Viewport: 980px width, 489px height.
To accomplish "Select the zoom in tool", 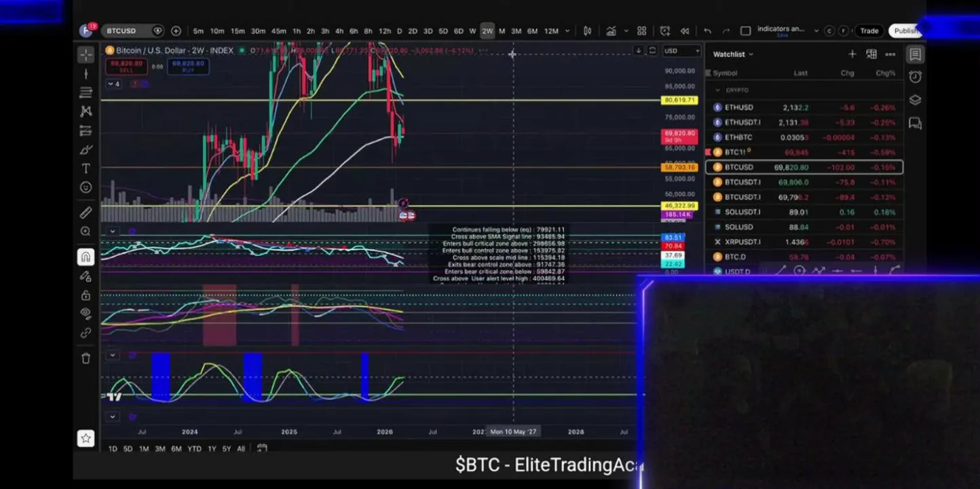I will coord(86,232).
